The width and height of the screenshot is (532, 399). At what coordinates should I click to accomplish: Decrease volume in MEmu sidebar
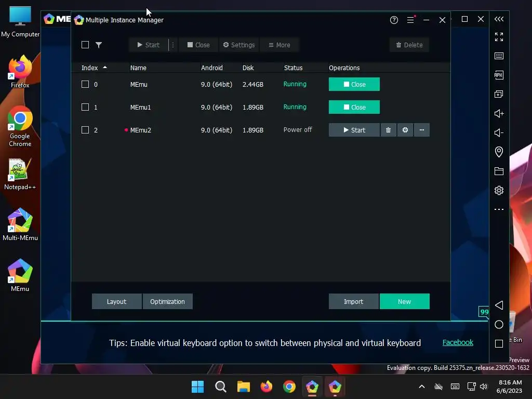click(499, 132)
